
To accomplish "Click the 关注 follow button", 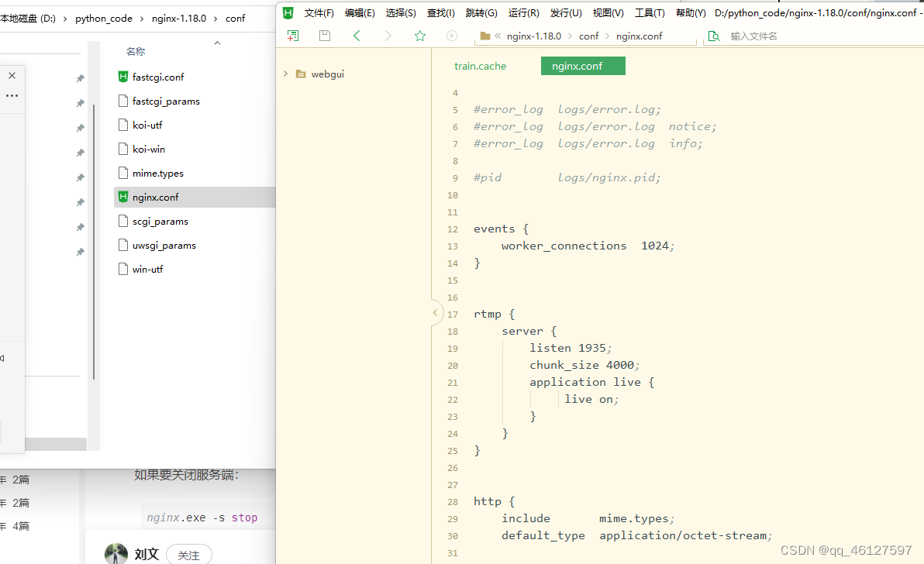I will coord(188,555).
